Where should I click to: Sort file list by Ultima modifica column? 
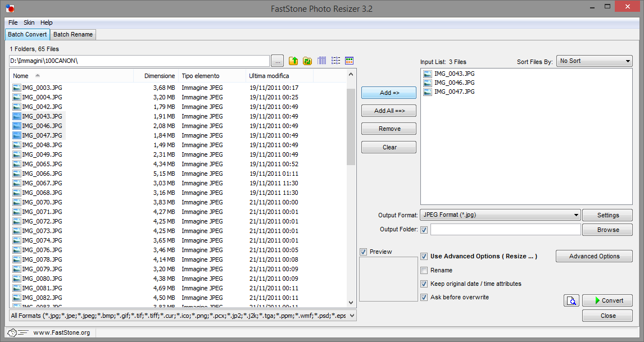pos(279,76)
